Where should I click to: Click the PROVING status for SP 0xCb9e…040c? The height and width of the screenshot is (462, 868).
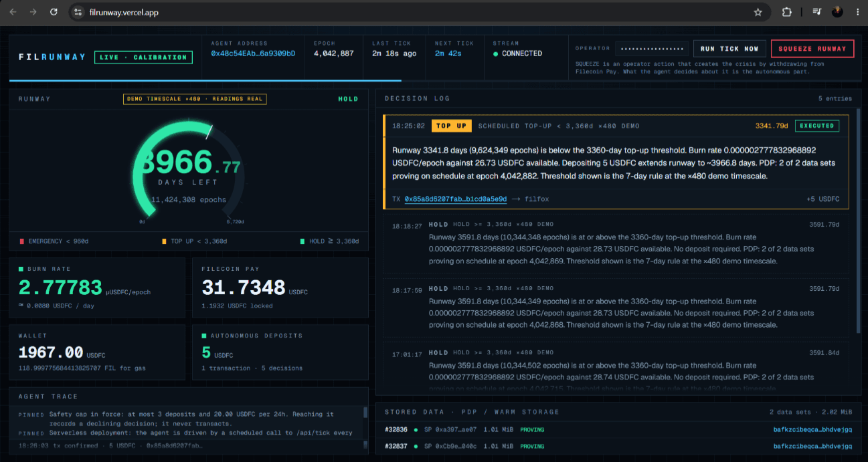coord(532,446)
